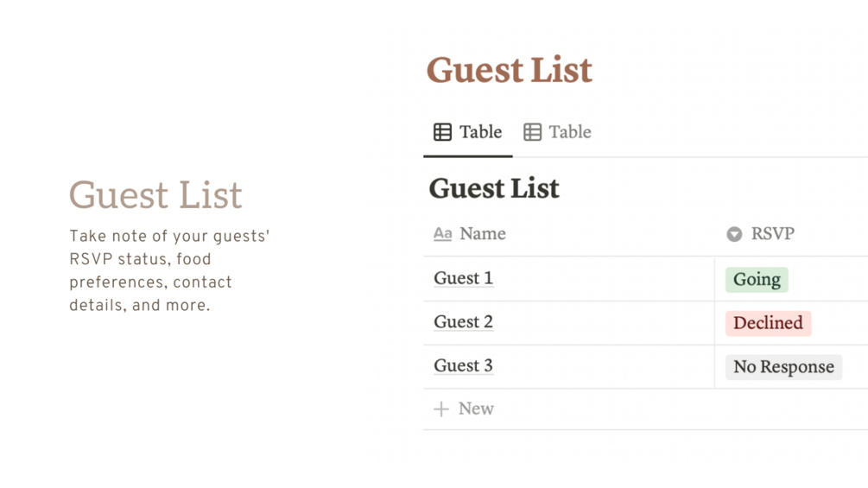Screen dimensions: 868x488
Task: Open the Name column header menu
Action: pyautogui.click(x=483, y=234)
